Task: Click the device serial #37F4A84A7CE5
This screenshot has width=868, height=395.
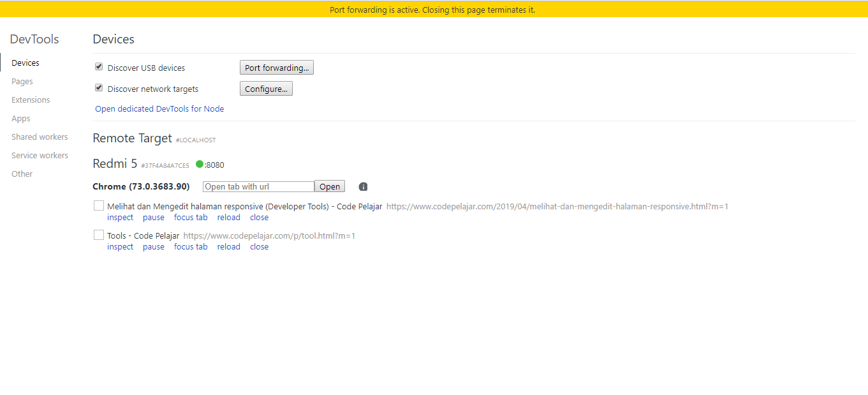Action: pos(165,165)
